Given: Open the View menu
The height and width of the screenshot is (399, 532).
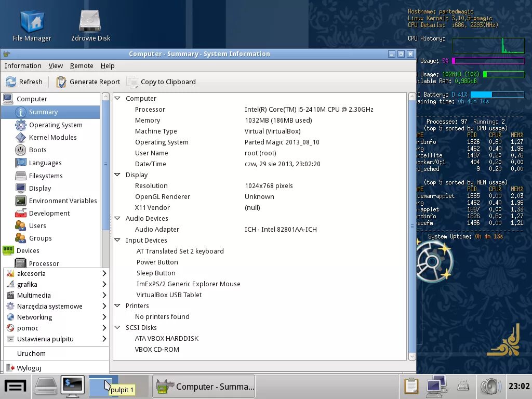Looking at the screenshot, I should click(x=56, y=65).
